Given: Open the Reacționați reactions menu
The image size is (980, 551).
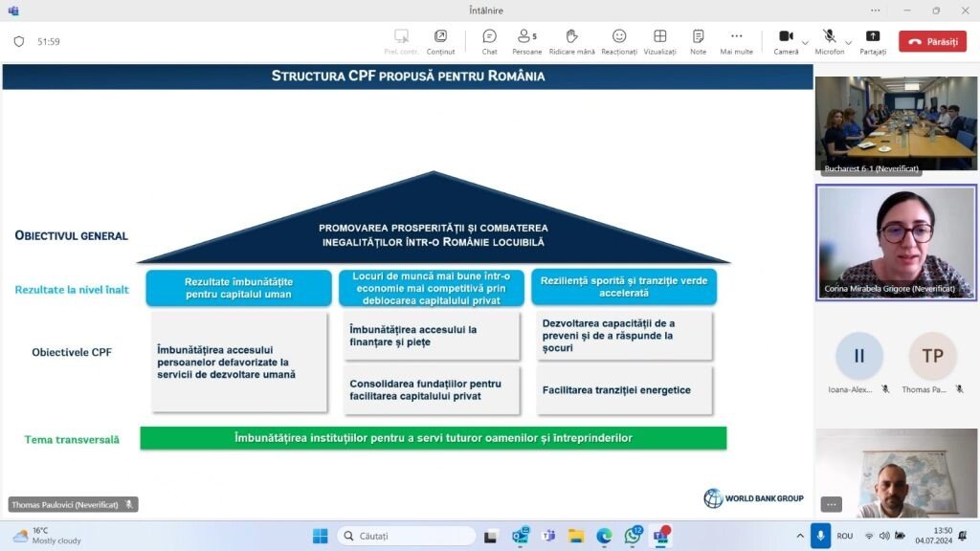Looking at the screenshot, I should (x=619, y=41).
